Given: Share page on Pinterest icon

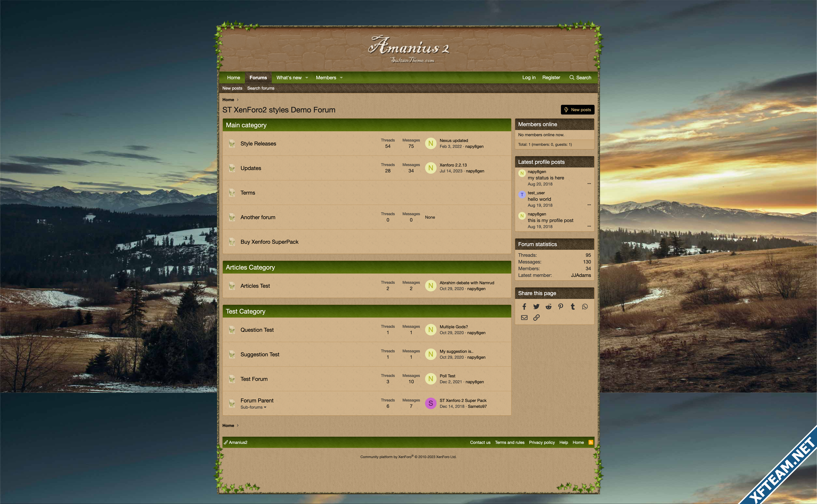Looking at the screenshot, I should tap(561, 307).
